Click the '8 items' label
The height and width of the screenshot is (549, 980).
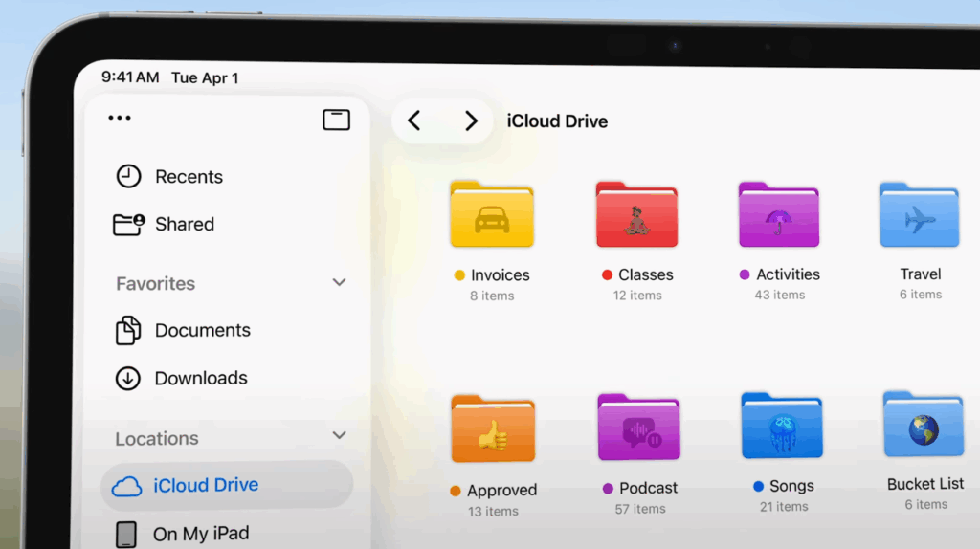point(492,296)
